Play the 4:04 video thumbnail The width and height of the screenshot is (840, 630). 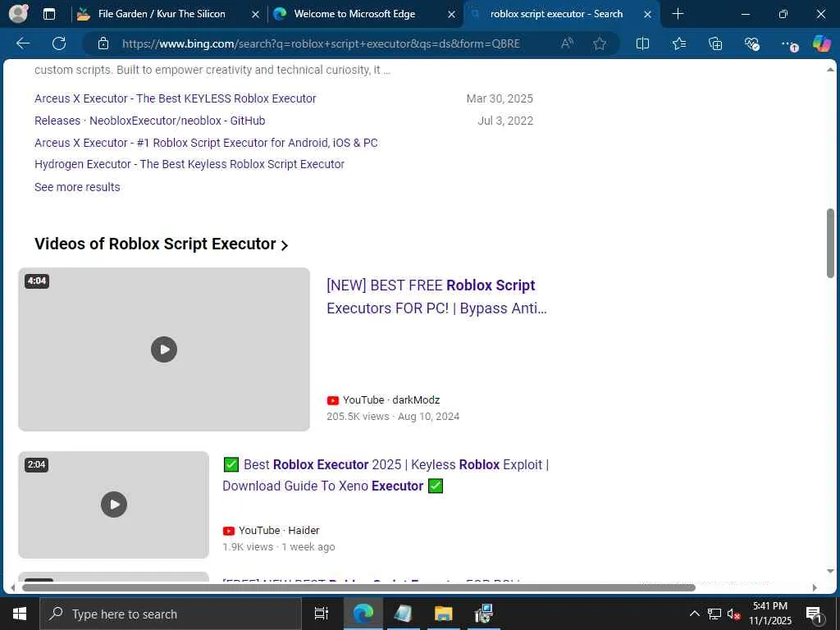(164, 349)
